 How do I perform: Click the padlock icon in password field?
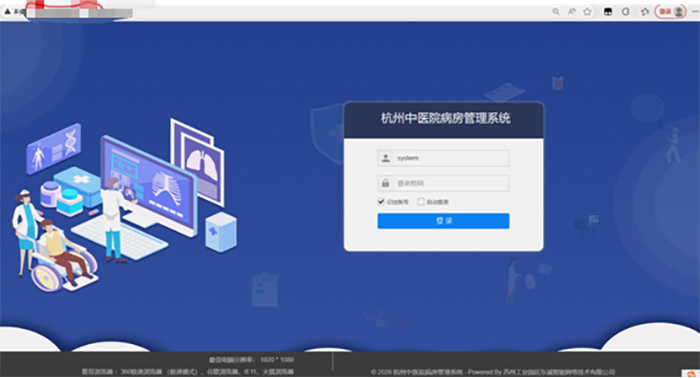[385, 183]
